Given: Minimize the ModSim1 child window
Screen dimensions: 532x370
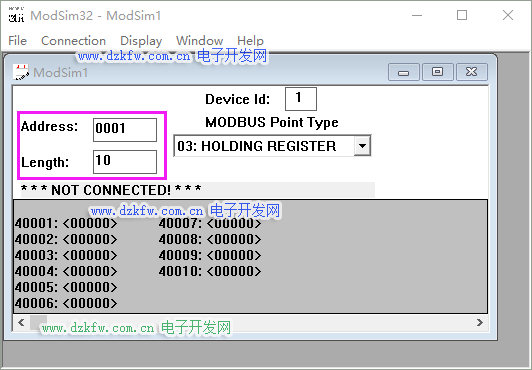Looking at the screenshot, I should point(404,72).
